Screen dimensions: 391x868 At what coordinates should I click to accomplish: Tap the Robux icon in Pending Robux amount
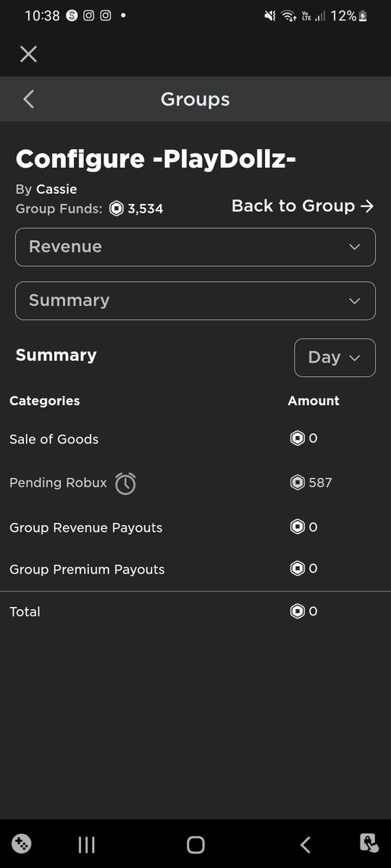click(298, 482)
